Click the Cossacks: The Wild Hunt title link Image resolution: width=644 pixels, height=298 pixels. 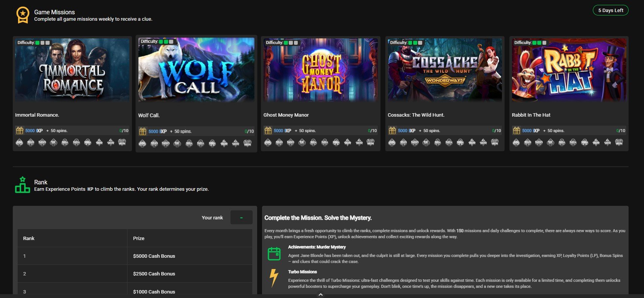point(416,115)
